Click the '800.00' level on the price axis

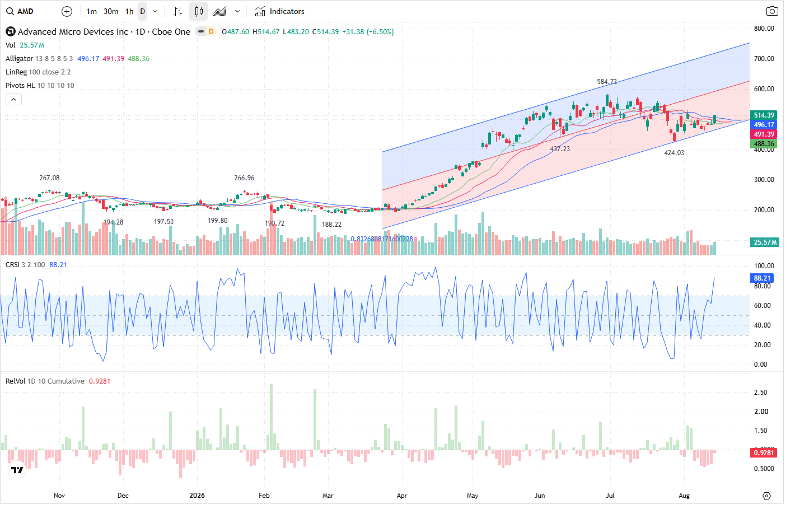pos(764,29)
